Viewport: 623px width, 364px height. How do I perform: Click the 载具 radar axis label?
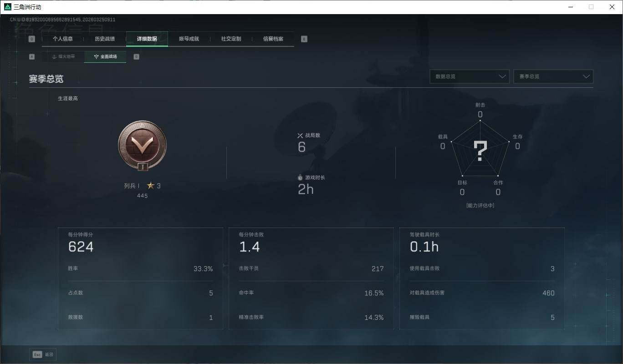pyautogui.click(x=443, y=136)
